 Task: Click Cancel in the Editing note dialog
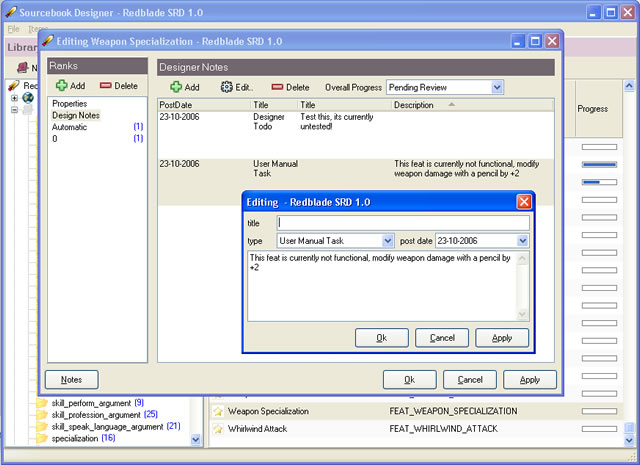click(442, 338)
